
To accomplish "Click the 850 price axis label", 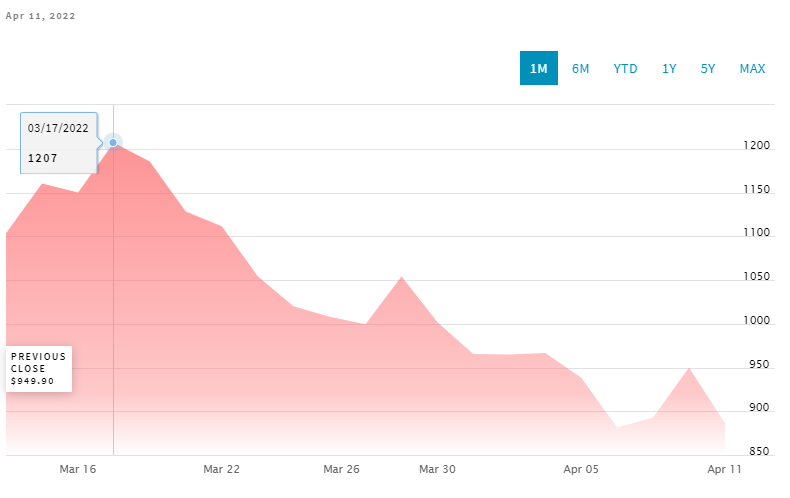I will coord(760,452).
